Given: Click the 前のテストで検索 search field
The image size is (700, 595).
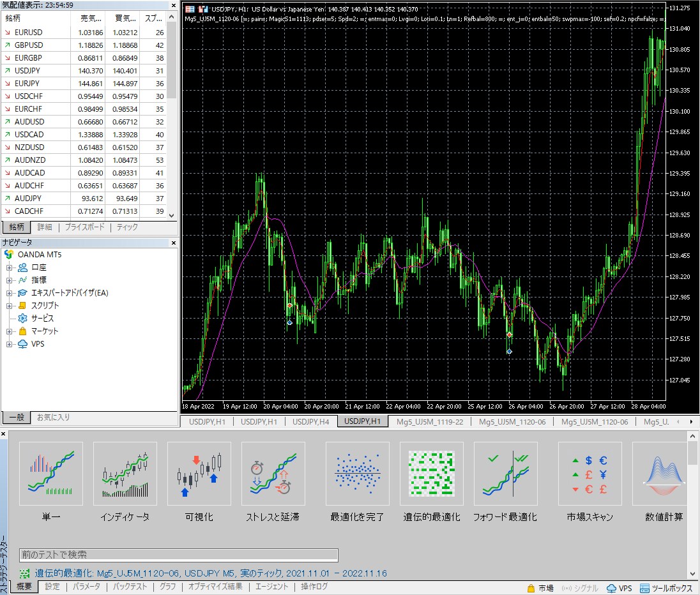Looking at the screenshot, I should tap(179, 555).
